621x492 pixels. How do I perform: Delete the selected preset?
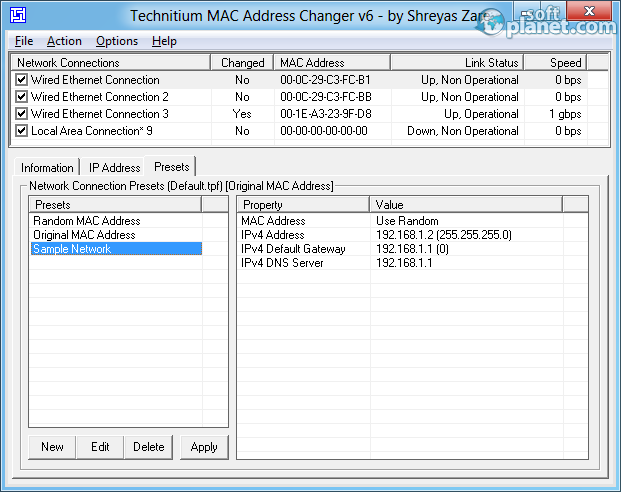pyautogui.click(x=149, y=447)
